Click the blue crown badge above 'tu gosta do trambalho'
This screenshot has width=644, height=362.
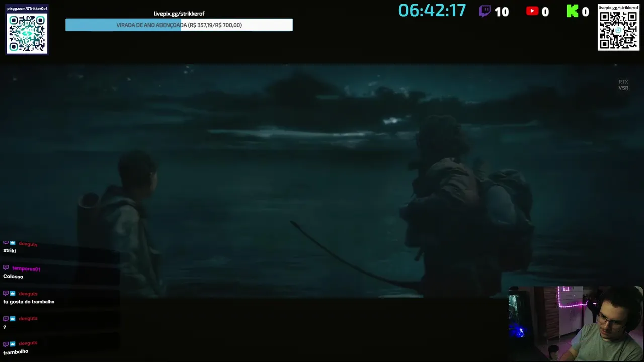[13, 294]
